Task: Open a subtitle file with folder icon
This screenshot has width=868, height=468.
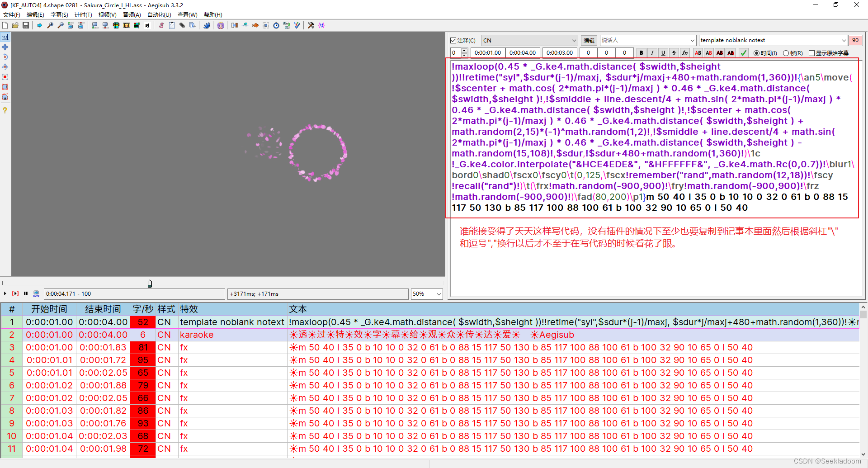Action: (x=15, y=25)
